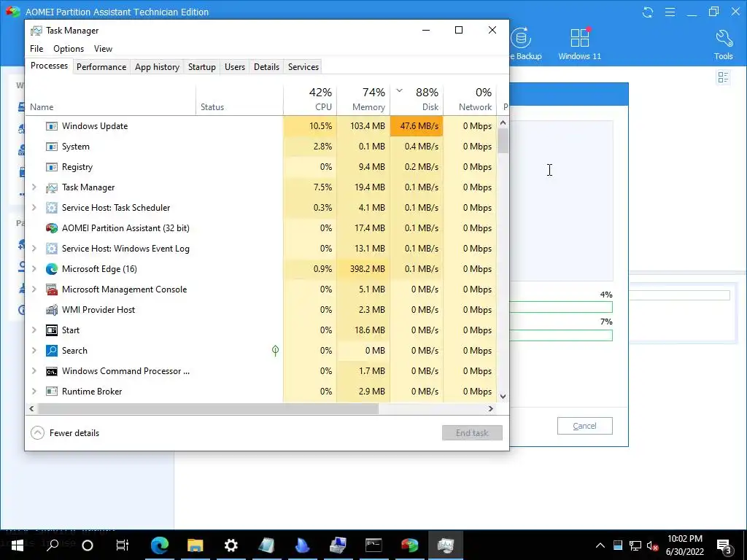
Task: Click the horizontal scrollbar in Task Manager
Action: click(x=208, y=408)
